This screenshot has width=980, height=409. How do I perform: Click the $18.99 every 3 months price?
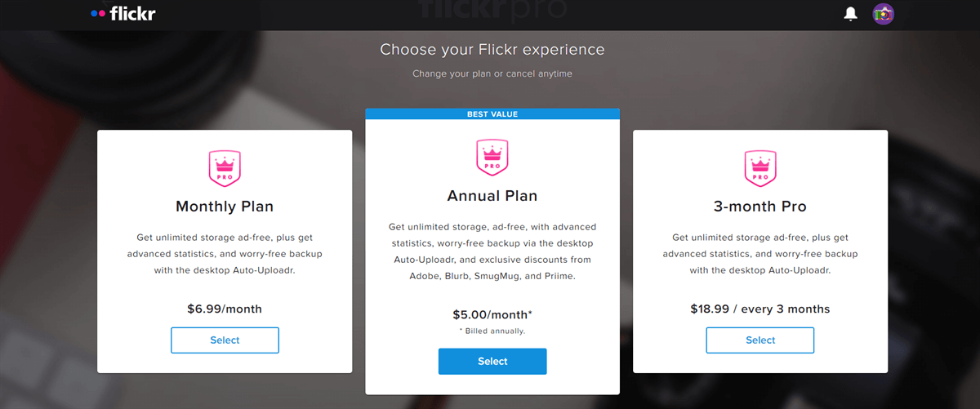(760, 309)
